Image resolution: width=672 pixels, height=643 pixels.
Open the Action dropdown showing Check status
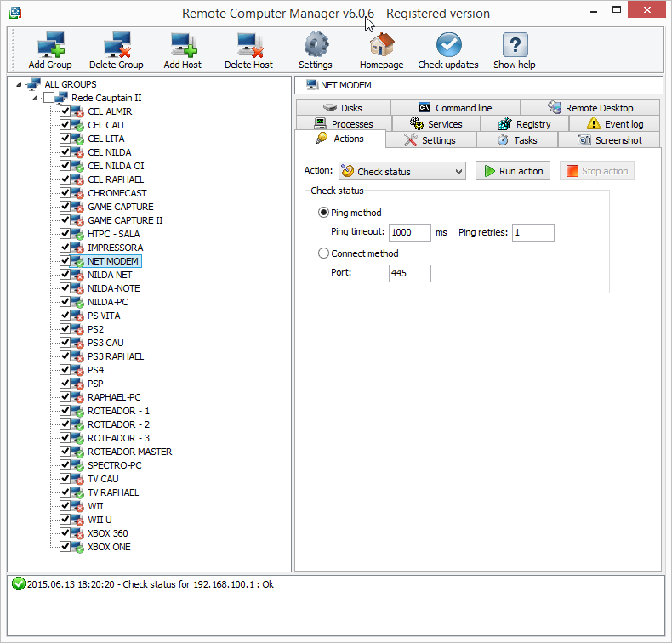click(x=402, y=171)
